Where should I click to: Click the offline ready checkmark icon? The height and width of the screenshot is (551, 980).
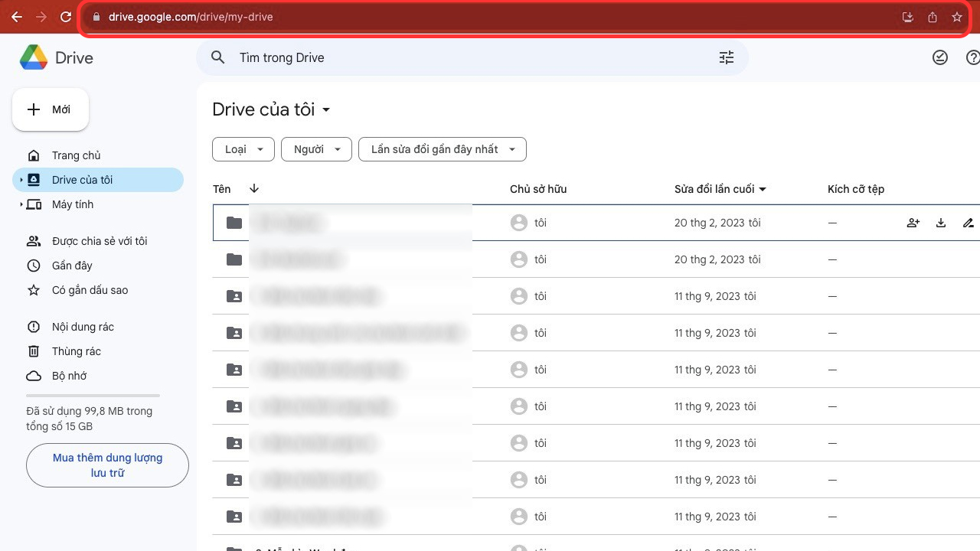pyautogui.click(x=940, y=57)
